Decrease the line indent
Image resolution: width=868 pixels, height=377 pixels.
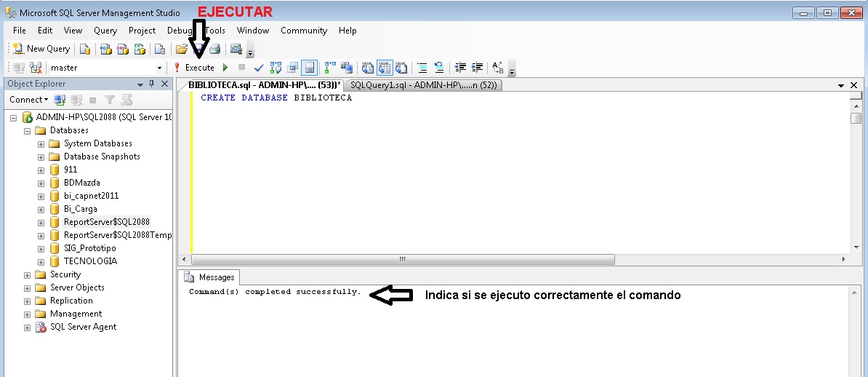click(460, 68)
